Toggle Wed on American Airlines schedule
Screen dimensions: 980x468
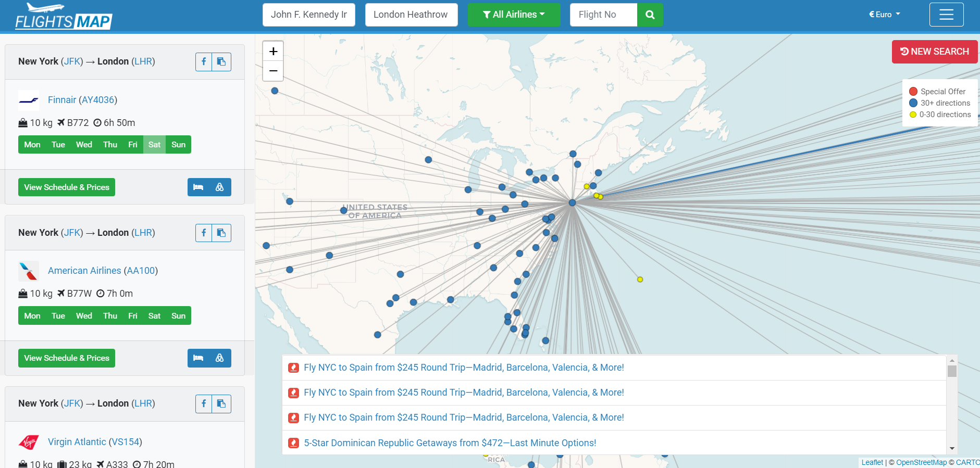pos(84,316)
